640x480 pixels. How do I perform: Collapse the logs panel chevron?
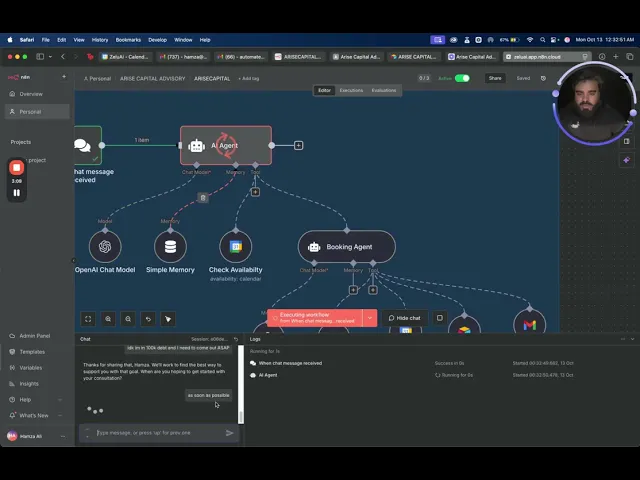[x=633, y=339]
